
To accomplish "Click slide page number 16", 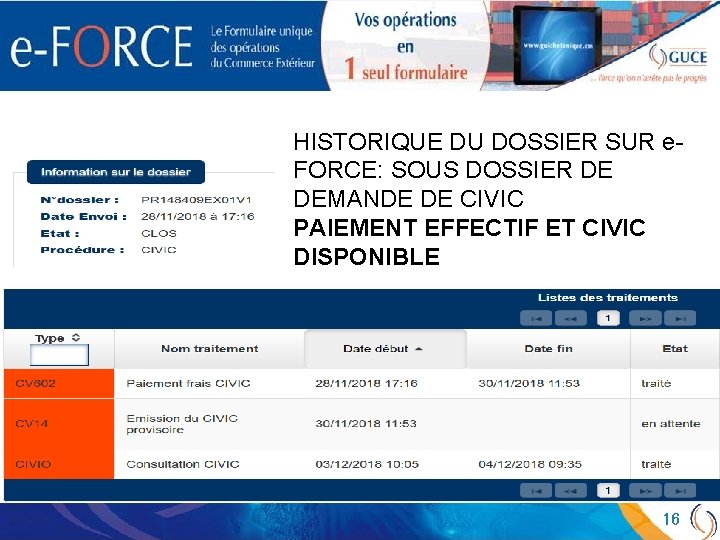I will click(671, 519).
